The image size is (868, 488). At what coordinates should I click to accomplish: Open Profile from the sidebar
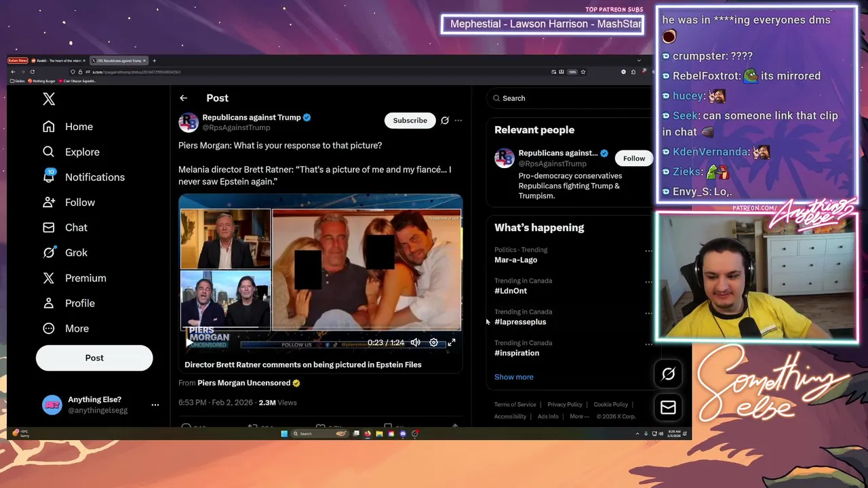coord(68,303)
